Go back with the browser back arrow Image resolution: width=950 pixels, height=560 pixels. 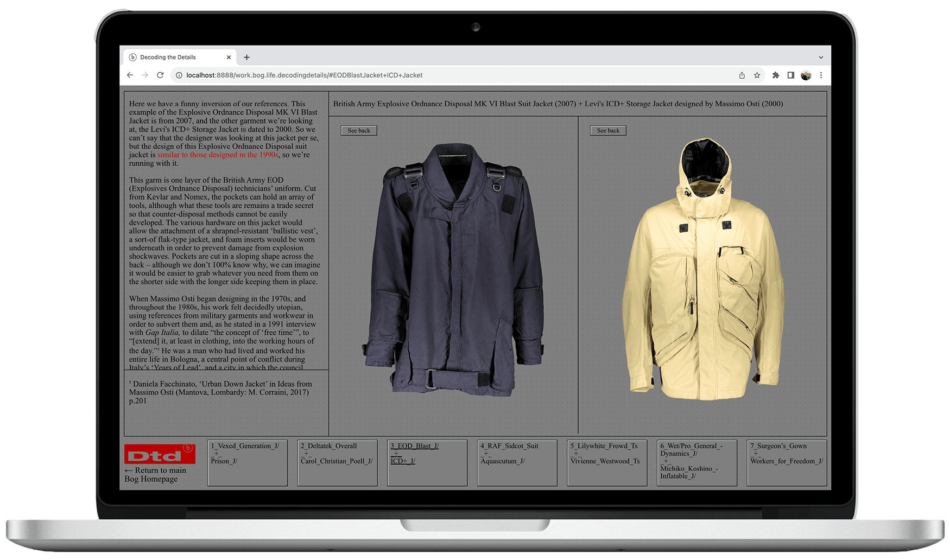[x=130, y=75]
